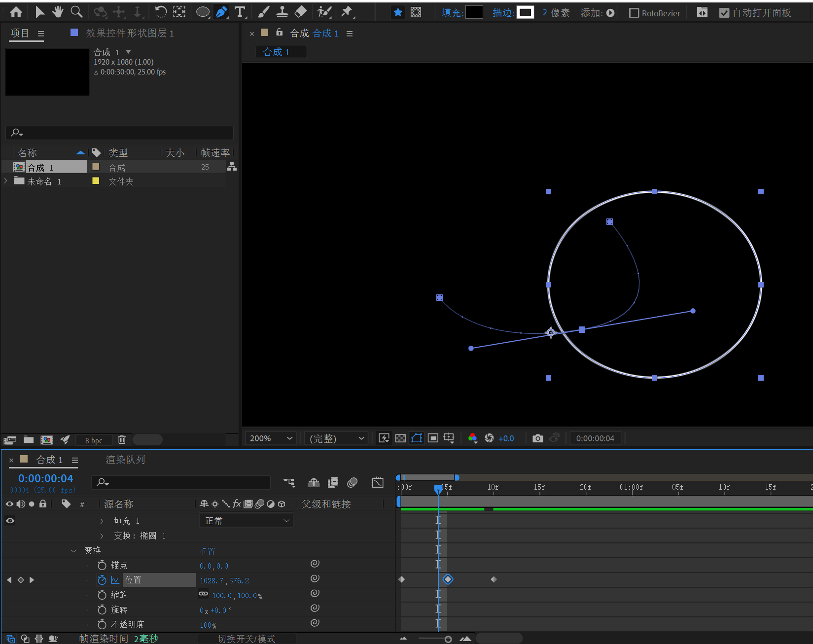
Task: Open the 正常 blend mode dropdown
Action: point(246,521)
